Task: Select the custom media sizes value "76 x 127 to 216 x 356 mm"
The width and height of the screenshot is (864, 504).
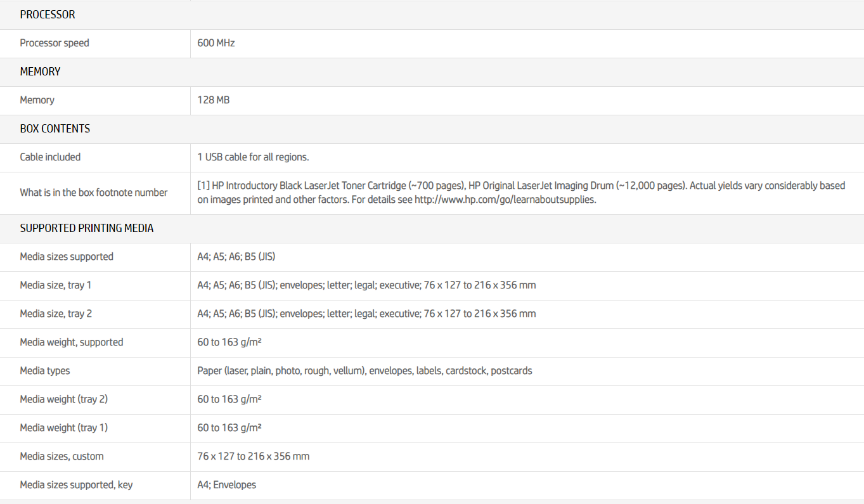Action: click(x=254, y=456)
